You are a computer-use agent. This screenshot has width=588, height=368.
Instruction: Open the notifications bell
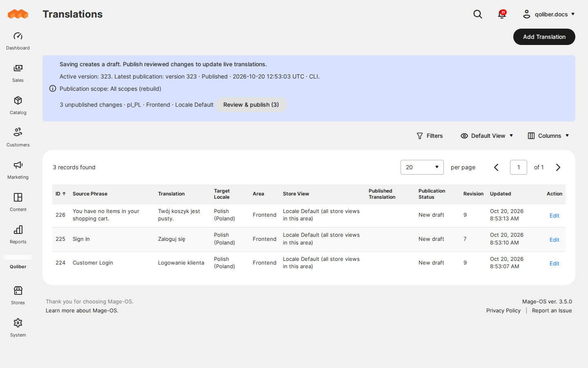502,14
